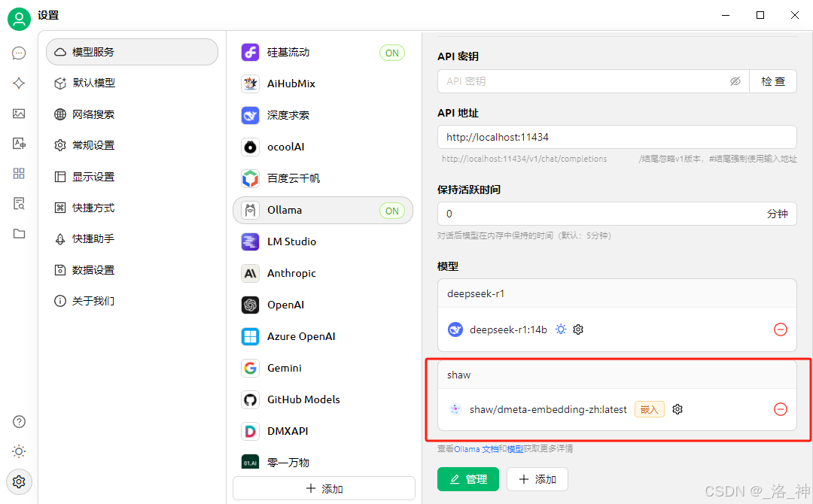Image resolution: width=813 pixels, height=504 pixels.
Task: Select the Azure OpenAI provider
Action: 323,336
